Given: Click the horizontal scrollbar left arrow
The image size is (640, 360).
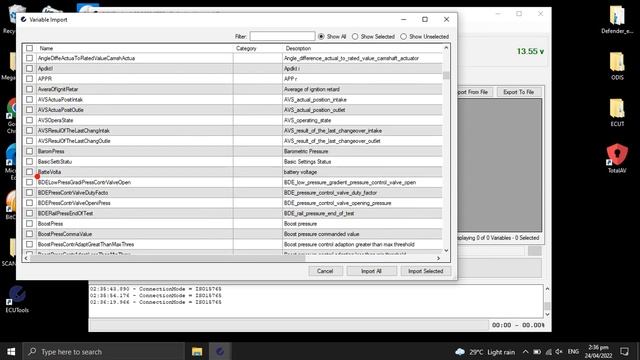Looking at the screenshot, I should pos(26,258).
